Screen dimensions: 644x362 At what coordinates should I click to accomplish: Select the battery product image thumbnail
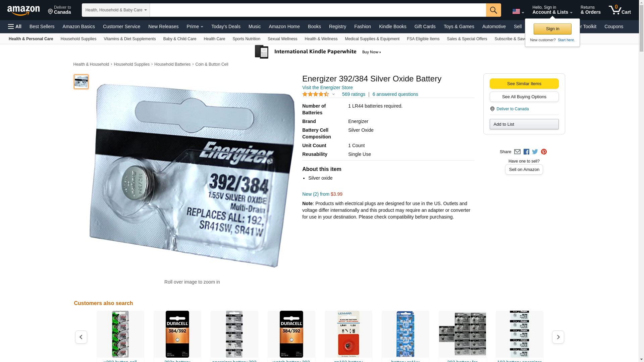pyautogui.click(x=81, y=82)
